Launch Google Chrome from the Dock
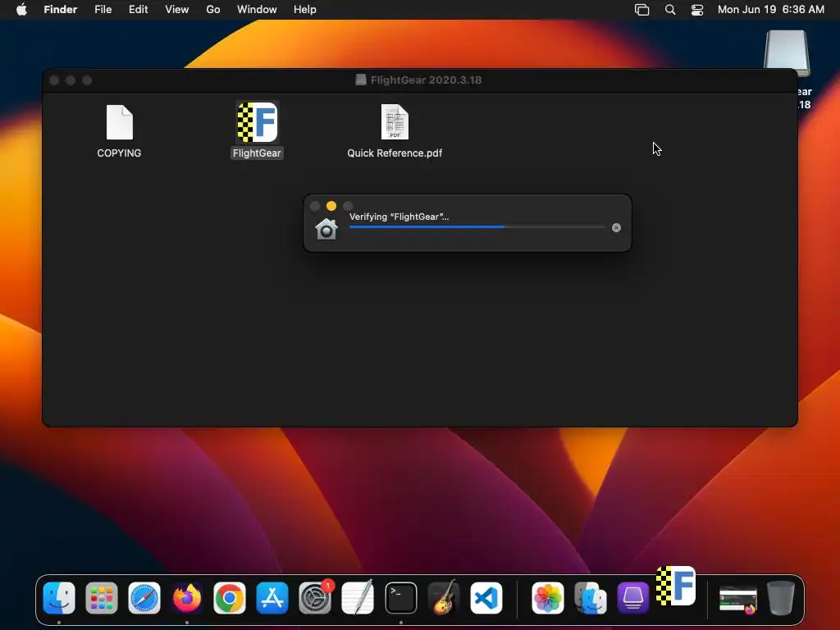This screenshot has width=840, height=630. pos(230,598)
